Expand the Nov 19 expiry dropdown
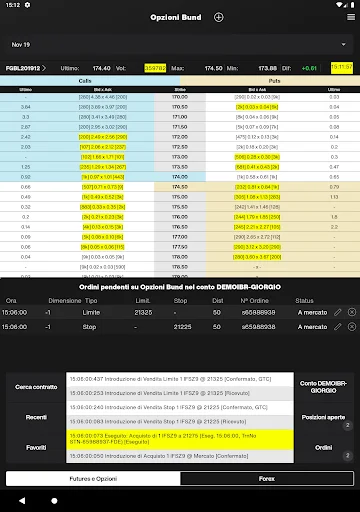Image resolution: width=360 pixels, height=512 pixels. pyautogui.click(x=180, y=44)
